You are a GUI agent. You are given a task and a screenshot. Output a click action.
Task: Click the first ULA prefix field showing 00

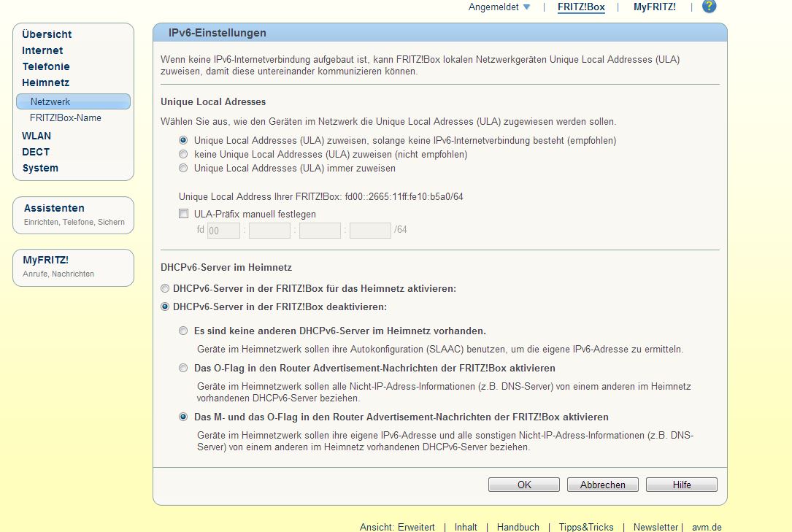pyautogui.click(x=223, y=230)
